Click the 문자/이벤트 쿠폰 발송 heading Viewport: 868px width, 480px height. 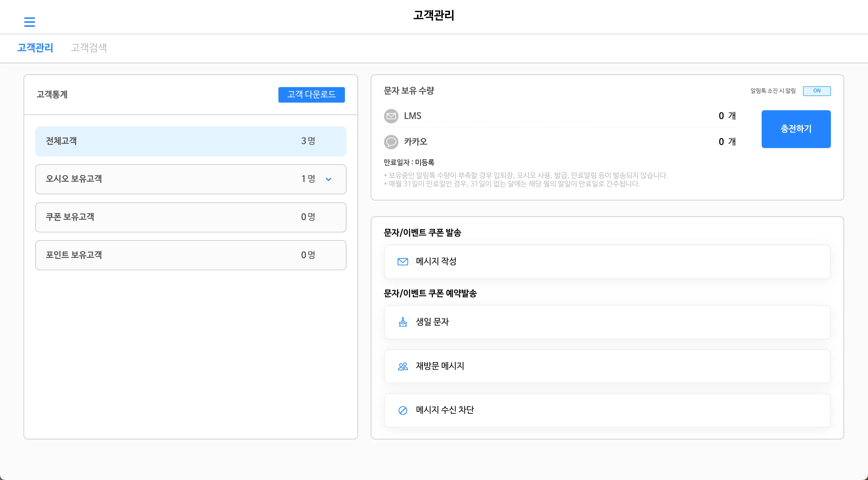[x=423, y=233]
